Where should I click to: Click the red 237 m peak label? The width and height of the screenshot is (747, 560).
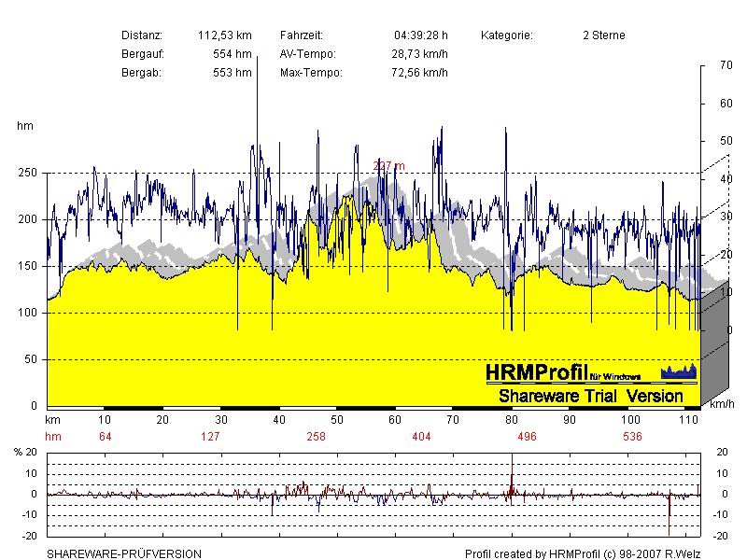coord(388,165)
